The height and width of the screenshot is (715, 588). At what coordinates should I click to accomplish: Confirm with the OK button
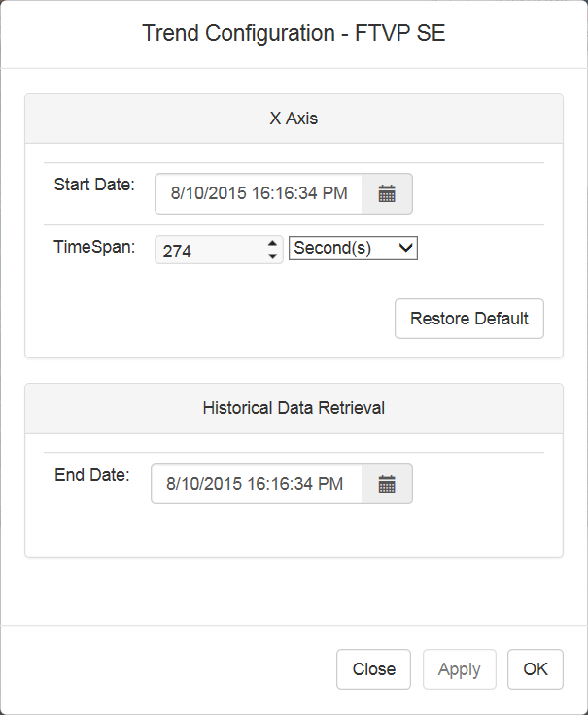point(536,669)
